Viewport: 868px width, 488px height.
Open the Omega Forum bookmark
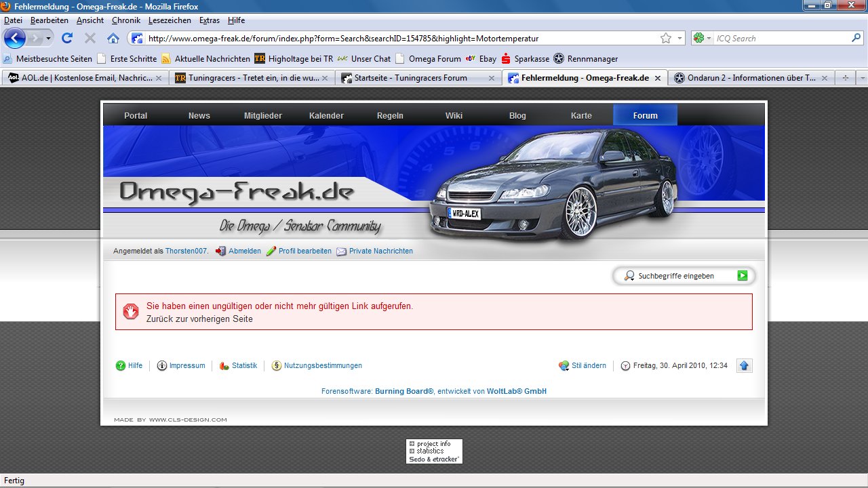[434, 59]
